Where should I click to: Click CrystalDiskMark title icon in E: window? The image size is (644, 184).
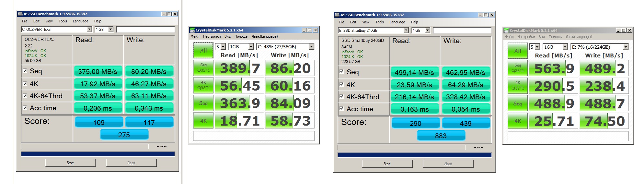pyautogui.click(x=506, y=30)
